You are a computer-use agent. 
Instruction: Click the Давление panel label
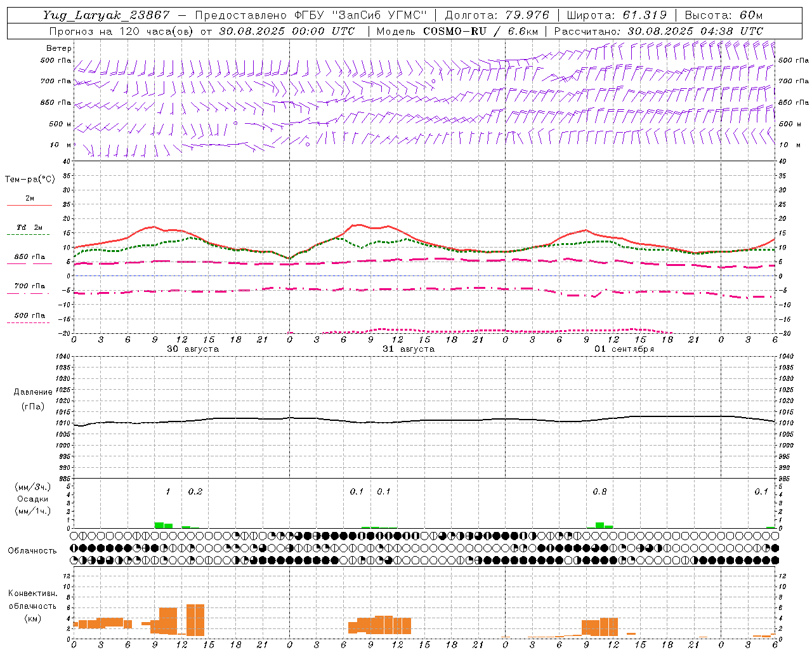(33, 392)
